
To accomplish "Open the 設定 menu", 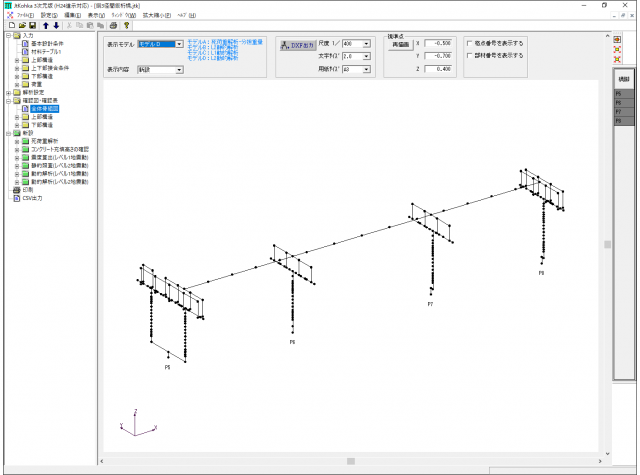I will (51, 16).
